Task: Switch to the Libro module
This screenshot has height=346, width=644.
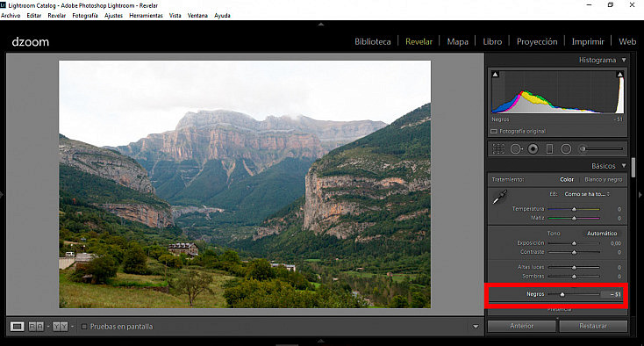Action: (492, 41)
